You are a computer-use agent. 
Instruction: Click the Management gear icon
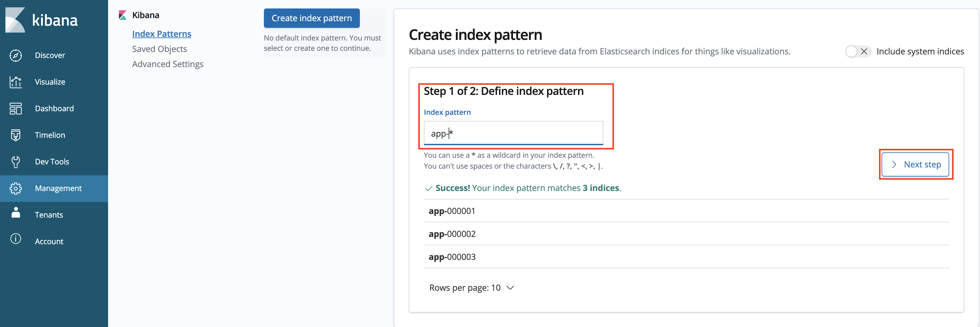16,189
